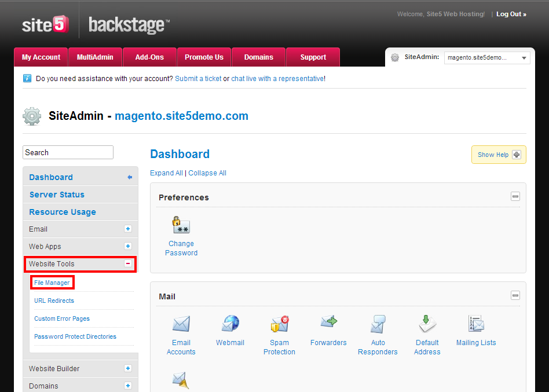Collapse the Preferences panel

[515, 196]
